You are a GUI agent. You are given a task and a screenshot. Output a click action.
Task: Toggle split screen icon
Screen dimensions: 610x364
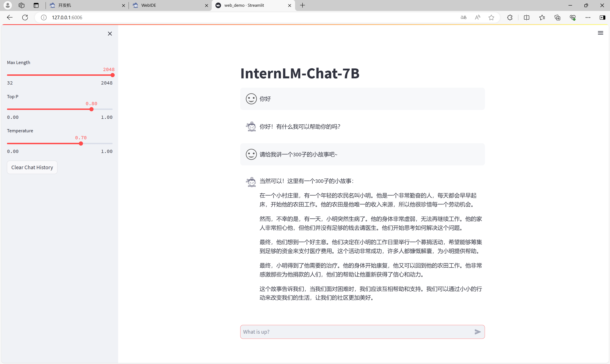[x=527, y=17]
